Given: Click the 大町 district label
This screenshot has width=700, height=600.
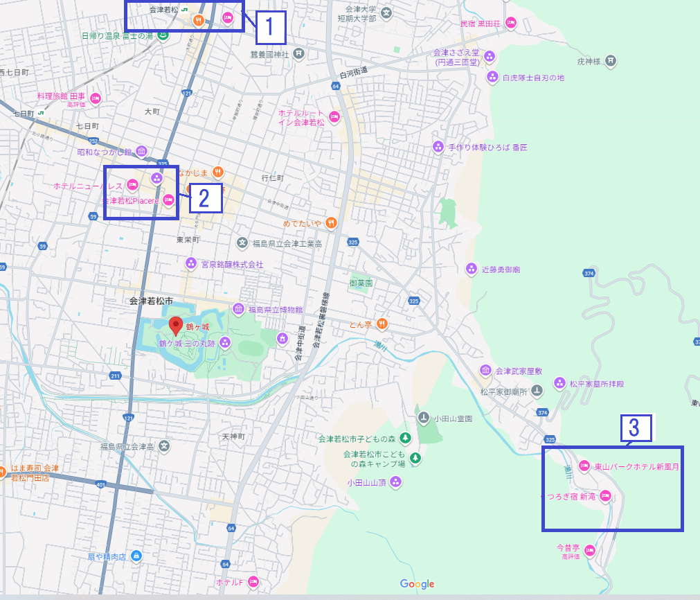Looking at the screenshot, I should [x=152, y=112].
